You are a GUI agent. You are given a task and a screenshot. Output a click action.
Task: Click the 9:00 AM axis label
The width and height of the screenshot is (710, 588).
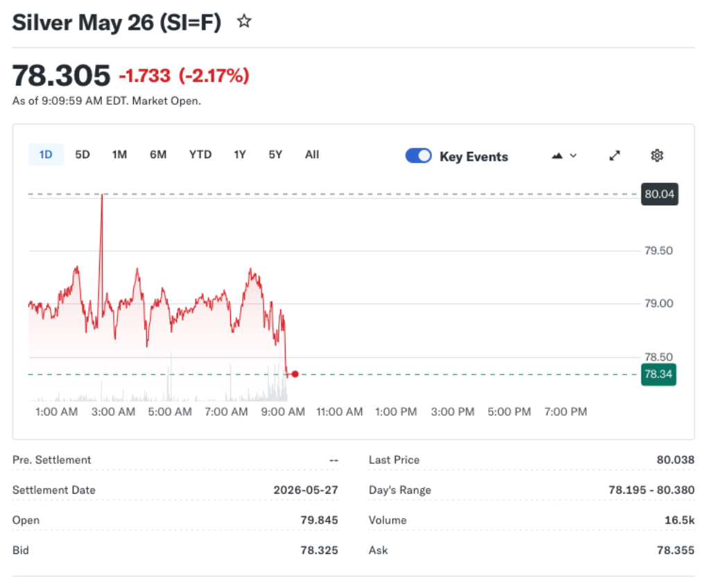[282, 411]
